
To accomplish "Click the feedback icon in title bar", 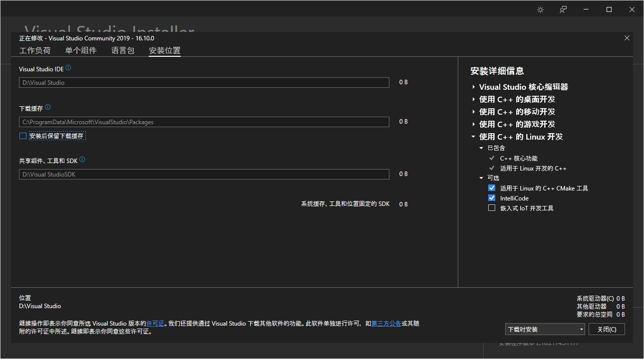I will point(563,9).
